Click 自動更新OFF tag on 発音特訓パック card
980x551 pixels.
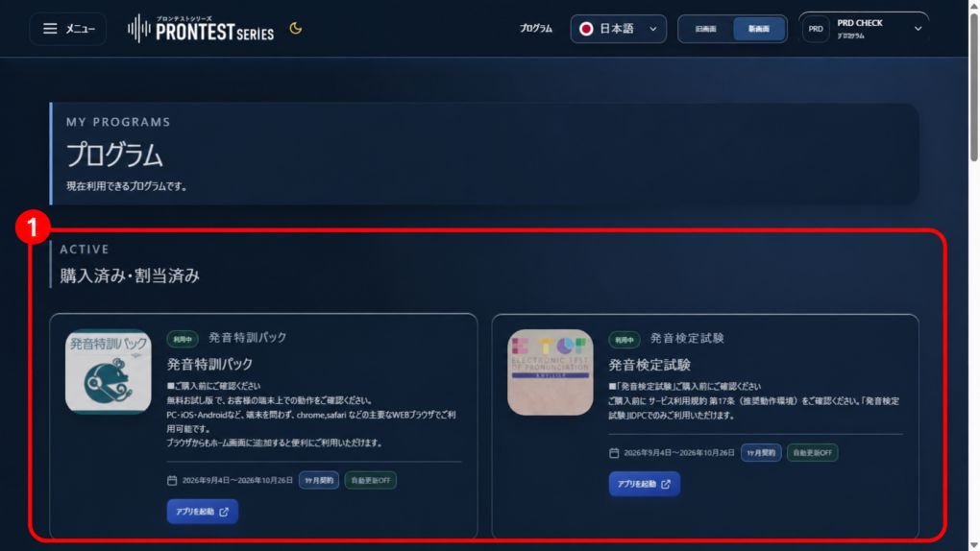coord(371,480)
